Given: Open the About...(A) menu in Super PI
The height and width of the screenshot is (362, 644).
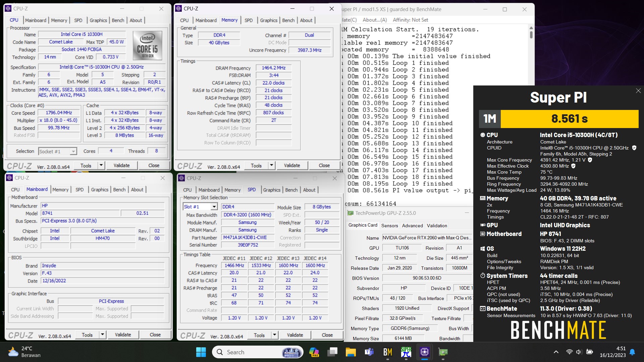Looking at the screenshot, I should coord(375,20).
